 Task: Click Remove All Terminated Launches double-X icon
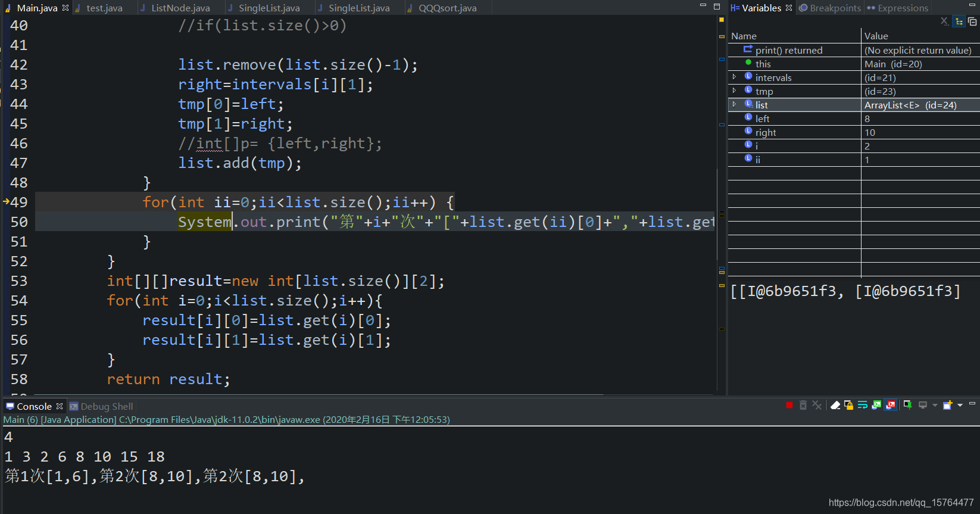817,406
